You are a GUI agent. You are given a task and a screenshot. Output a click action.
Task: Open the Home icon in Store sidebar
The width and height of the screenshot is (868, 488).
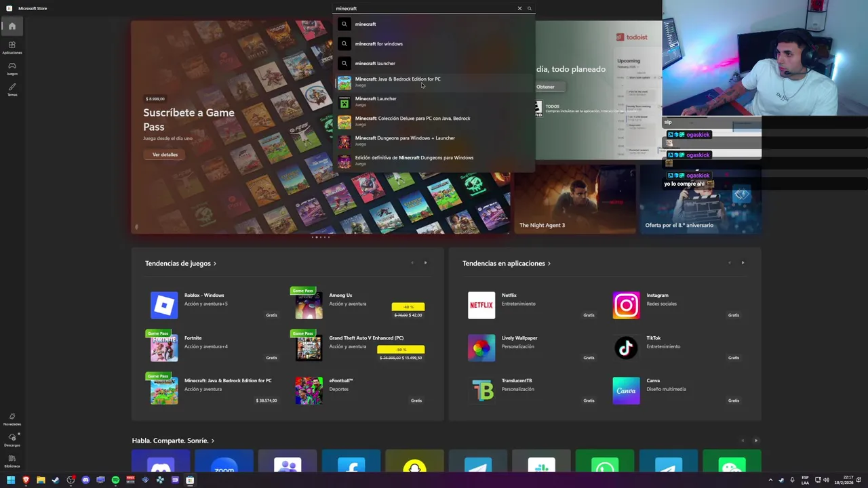click(x=12, y=26)
